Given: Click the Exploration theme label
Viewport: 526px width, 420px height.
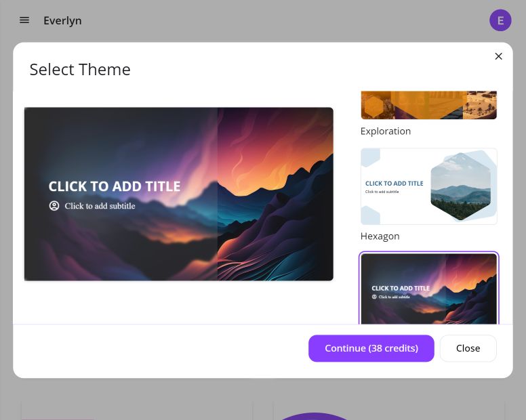Looking at the screenshot, I should point(386,131).
